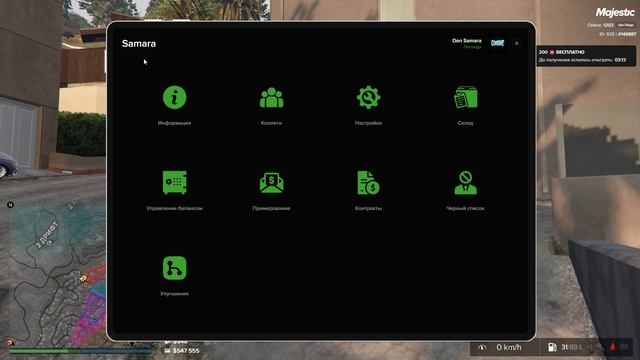Click the fuel pump icon in HUD
640x360 pixels.
[x=552, y=347]
